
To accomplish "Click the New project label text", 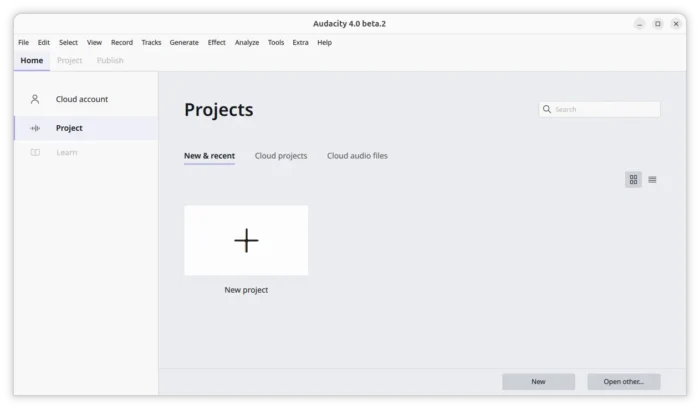I will (246, 290).
